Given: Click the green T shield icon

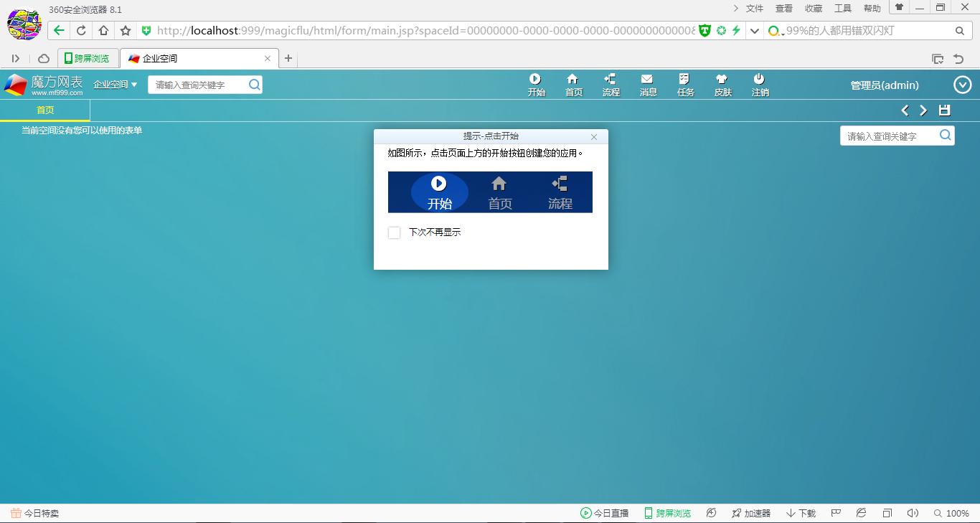Looking at the screenshot, I should point(705,31).
